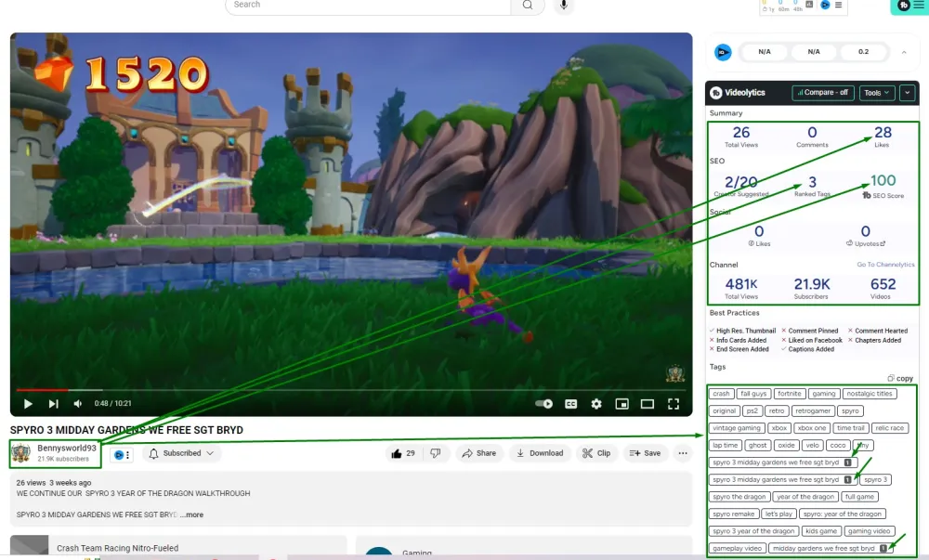Expand description with ...more
The image size is (929, 560).
tap(191, 515)
